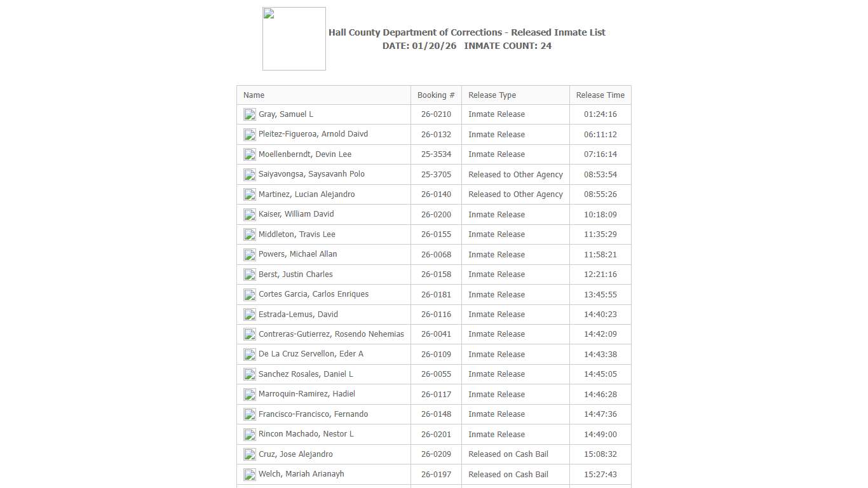Open the broken logo image at the page top
The image size is (868, 488).
[294, 38]
